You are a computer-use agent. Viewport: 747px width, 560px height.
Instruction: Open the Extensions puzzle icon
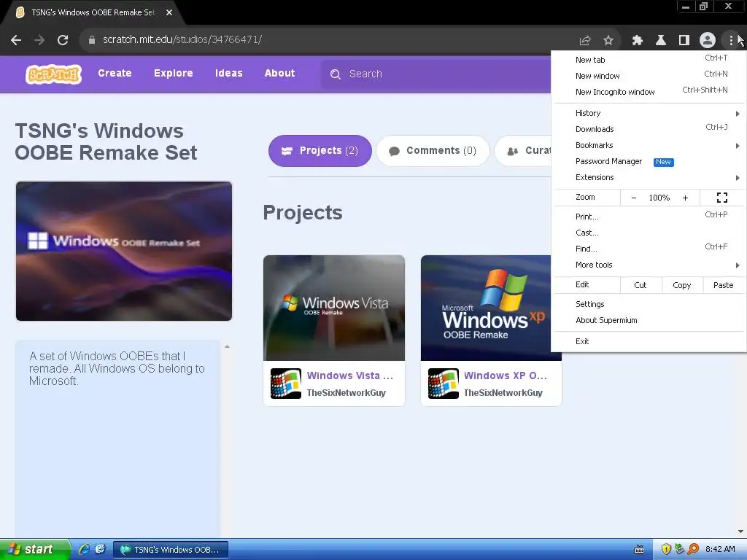coord(638,41)
